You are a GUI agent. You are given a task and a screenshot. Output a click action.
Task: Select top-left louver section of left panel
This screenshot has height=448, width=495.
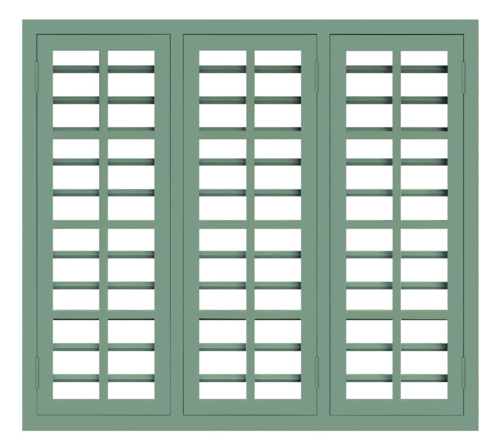76,90
